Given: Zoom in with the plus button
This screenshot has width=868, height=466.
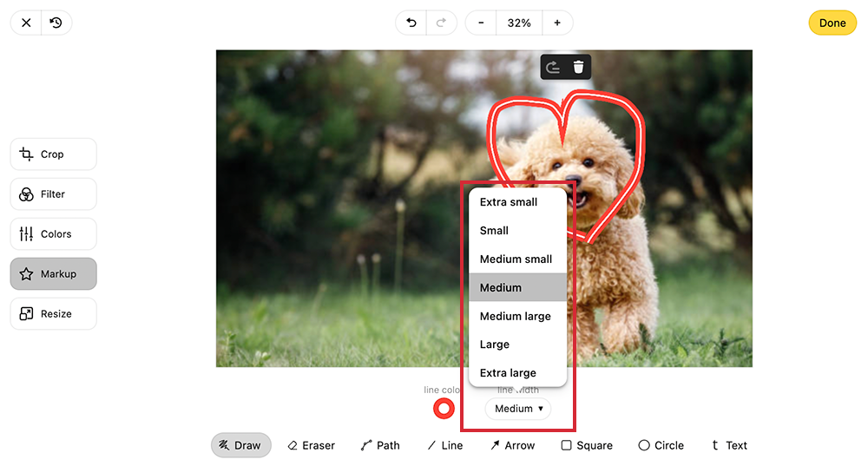Looking at the screenshot, I should [x=557, y=23].
